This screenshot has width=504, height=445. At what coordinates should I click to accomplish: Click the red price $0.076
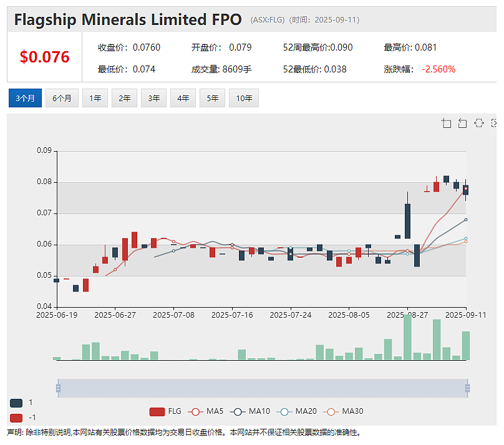(45, 57)
